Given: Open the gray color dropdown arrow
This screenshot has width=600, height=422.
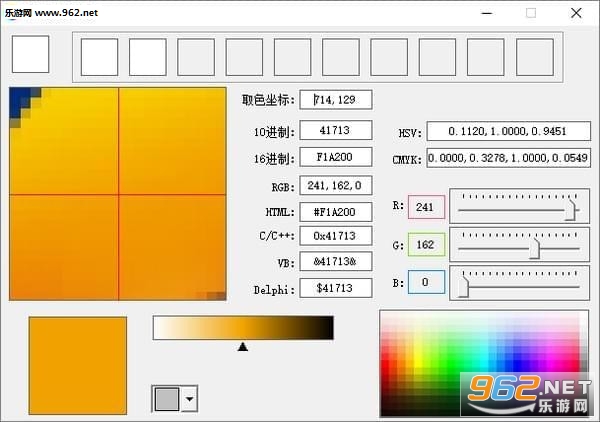Looking at the screenshot, I should click(x=189, y=399).
